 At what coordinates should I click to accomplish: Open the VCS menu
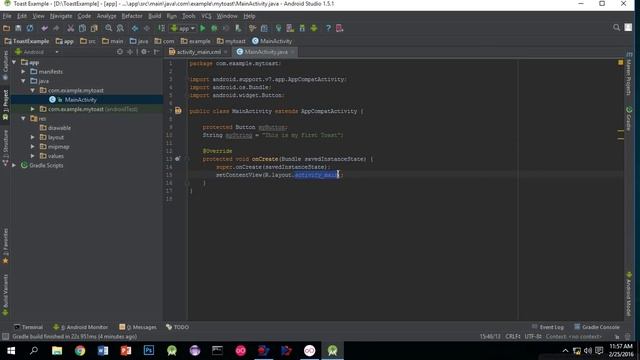[206, 16]
